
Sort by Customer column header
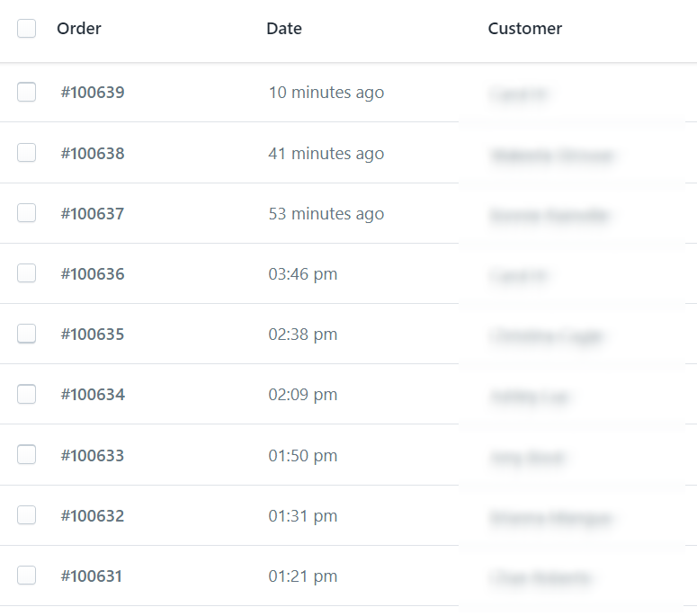coord(525,29)
